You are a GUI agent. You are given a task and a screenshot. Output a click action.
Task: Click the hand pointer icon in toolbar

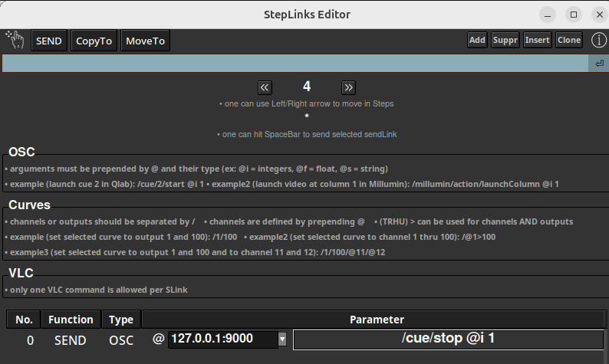click(x=15, y=40)
